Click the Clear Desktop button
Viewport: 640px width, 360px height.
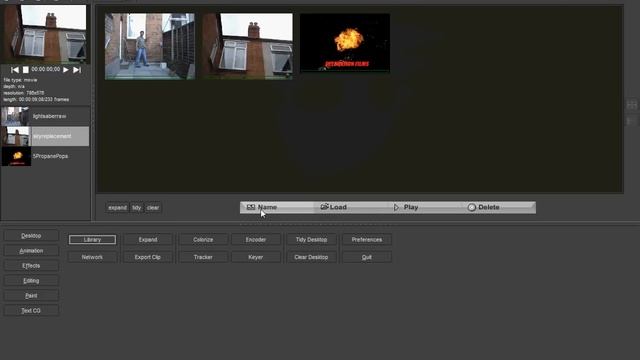pyautogui.click(x=311, y=257)
